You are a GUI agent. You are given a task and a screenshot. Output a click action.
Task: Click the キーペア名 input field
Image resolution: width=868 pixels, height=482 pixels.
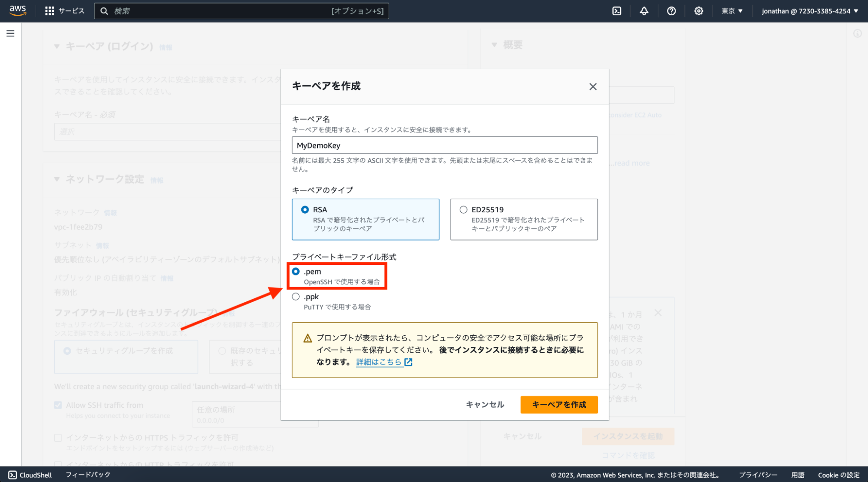(444, 145)
